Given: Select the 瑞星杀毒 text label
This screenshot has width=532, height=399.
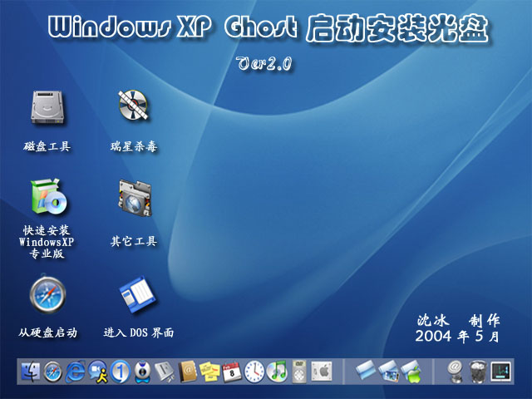Looking at the screenshot, I should (x=134, y=146).
